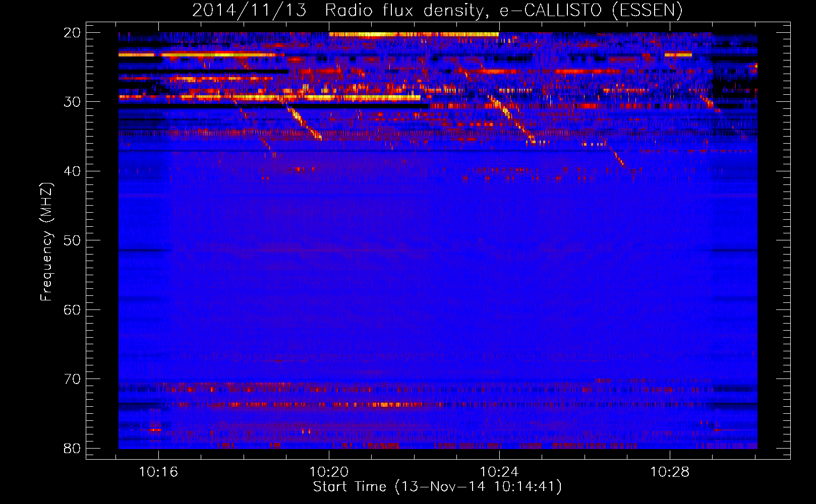The height and width of the screenshot is (504, 816).
Task: Click the 30 frequency tick label
Action: [72, 102]
